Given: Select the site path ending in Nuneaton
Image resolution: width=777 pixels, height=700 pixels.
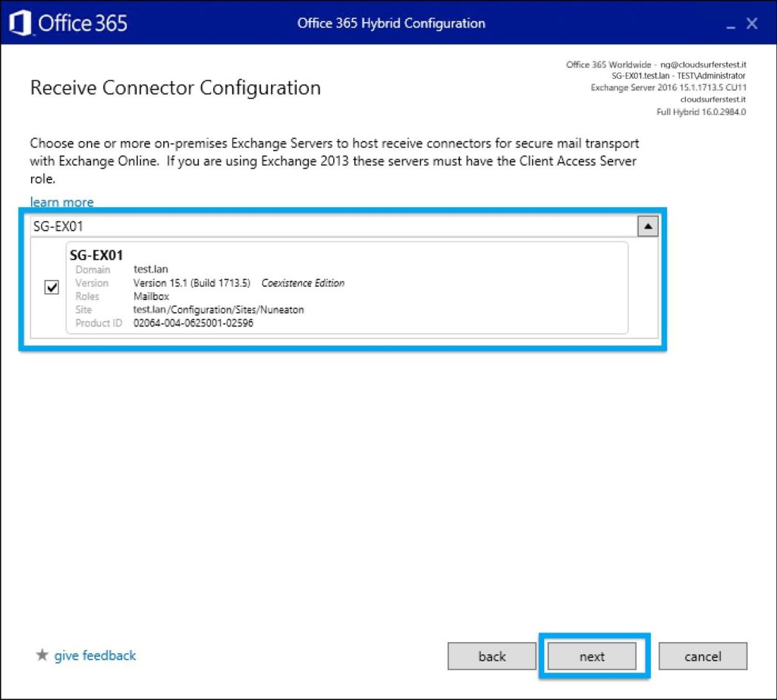Looking at the screenshot, I should (x=219, y=310).
